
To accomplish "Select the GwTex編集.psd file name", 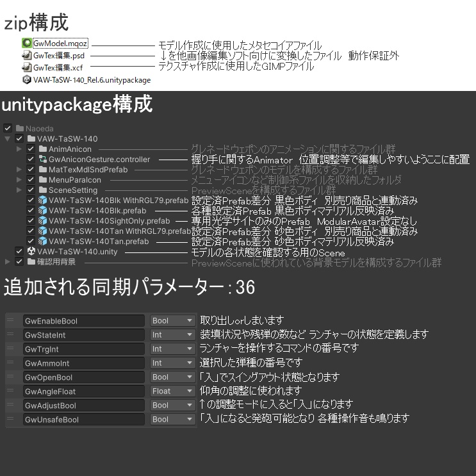I will point(58,56).
